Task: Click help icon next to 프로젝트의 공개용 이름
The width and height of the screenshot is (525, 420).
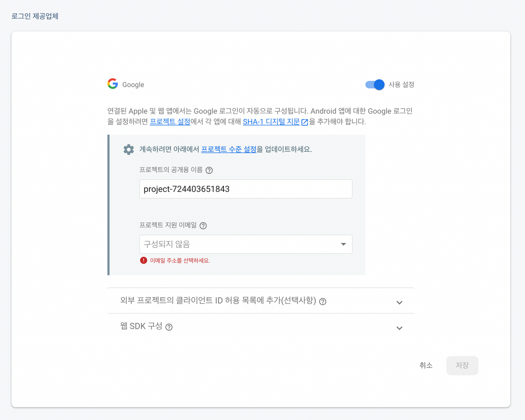Action: pos(209,170)
